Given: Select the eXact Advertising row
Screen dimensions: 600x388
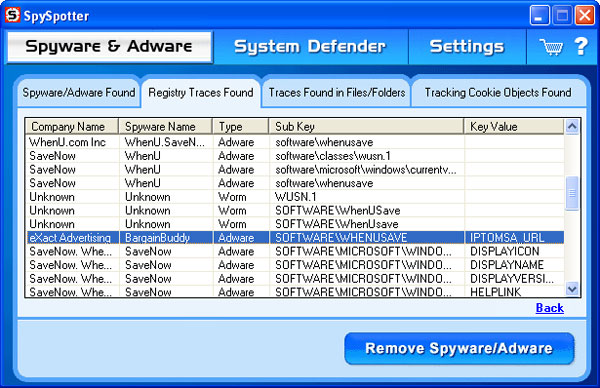Looking at the screenshot, I should [x=295, y=238].
